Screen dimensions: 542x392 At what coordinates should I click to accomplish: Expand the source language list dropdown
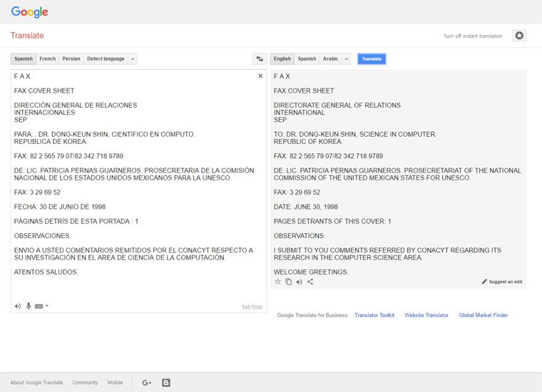coord(133,58)
